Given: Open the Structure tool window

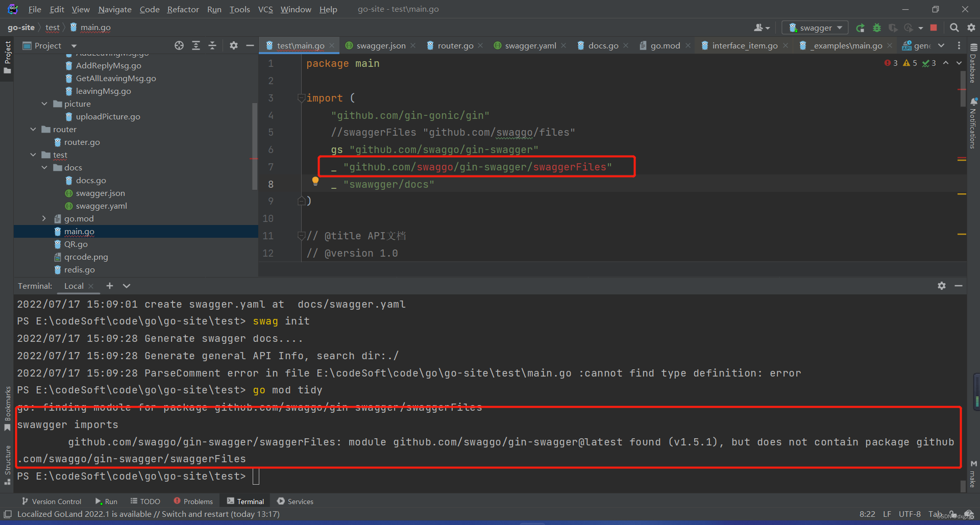Looking at the screenshot, I should coord(7,465).
